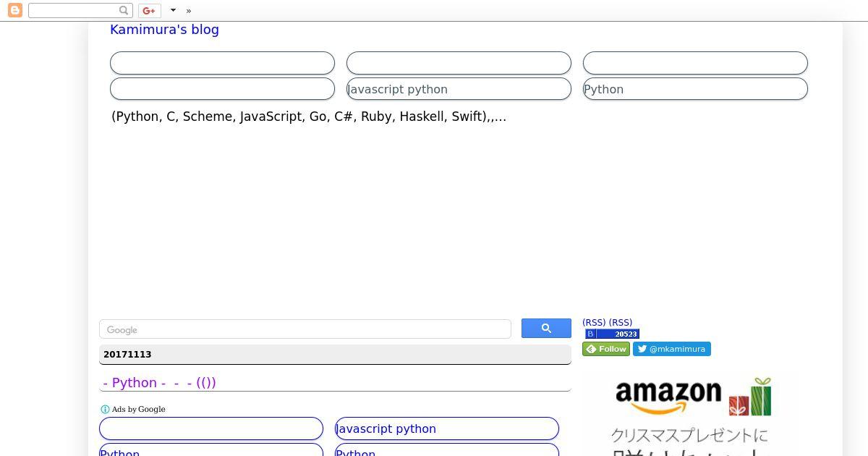Viewport: 868px width, 456px height.
Task: Click the Hatena bookmark counter 20523 badge
Action: click(612, 334)
